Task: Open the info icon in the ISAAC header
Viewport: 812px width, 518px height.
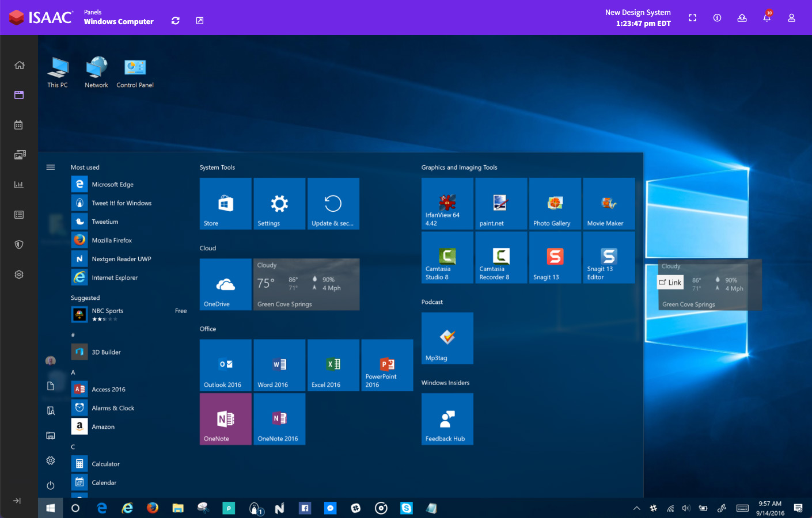Action: click(x=717, y=18)
